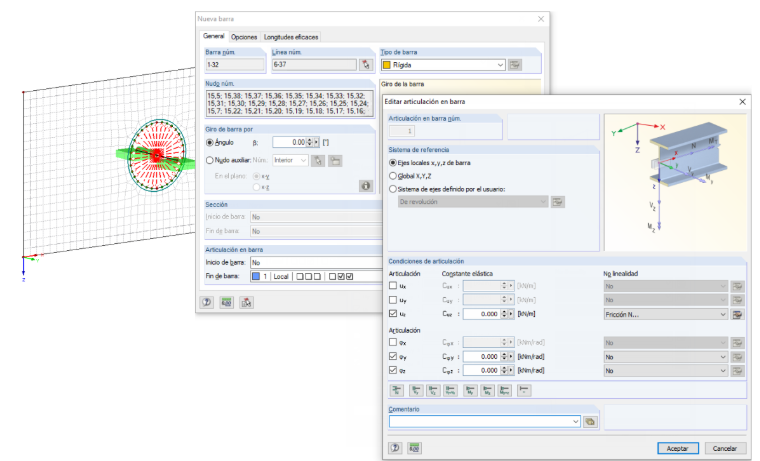The height and width of the screenshot is (461, 760).
Task: Click the I-beam hinge axes preview image
Action: pyautogui.click(x=675, y=182)
